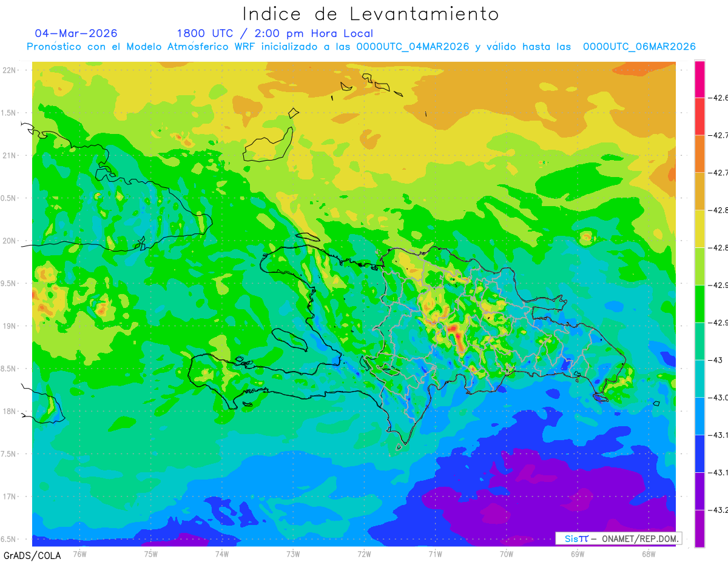The width and height of the screenshot is (728, 562).
Task: Click the "74W" longitude tick label
Action: pos(222,554)
